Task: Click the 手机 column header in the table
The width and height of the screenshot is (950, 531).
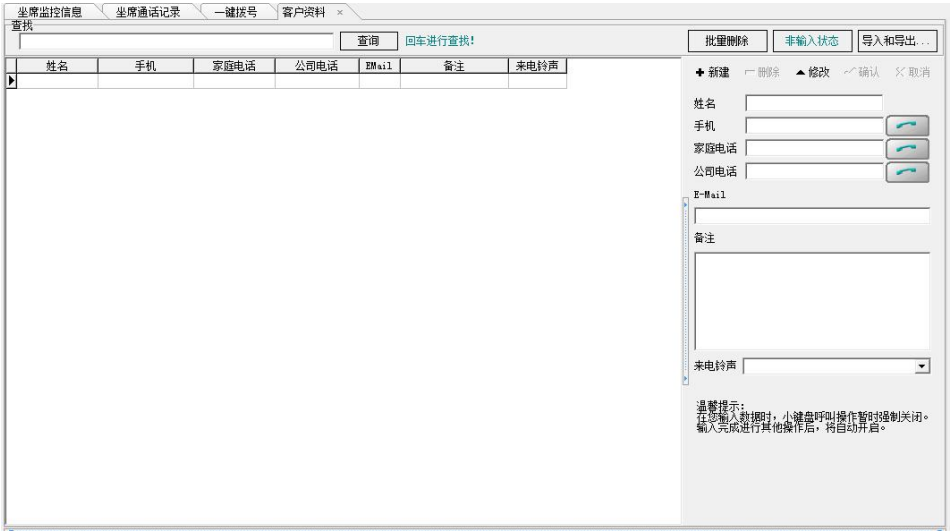Action: 145,66
